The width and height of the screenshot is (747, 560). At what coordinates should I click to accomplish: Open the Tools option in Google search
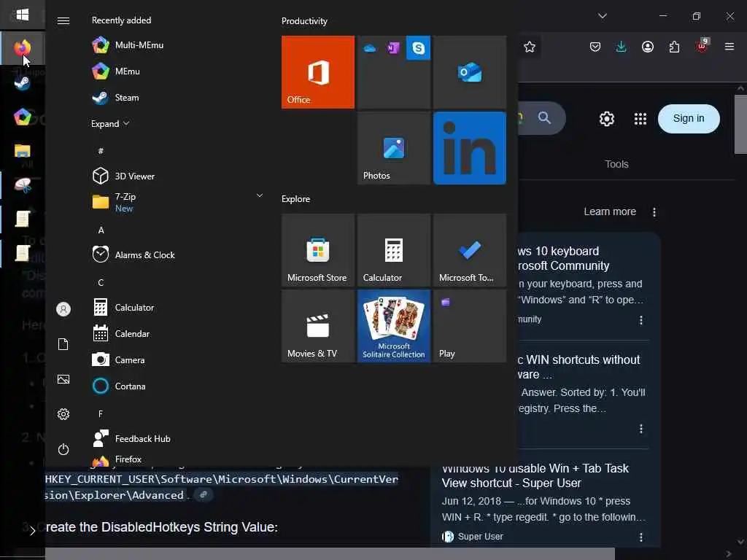[616, 164]
